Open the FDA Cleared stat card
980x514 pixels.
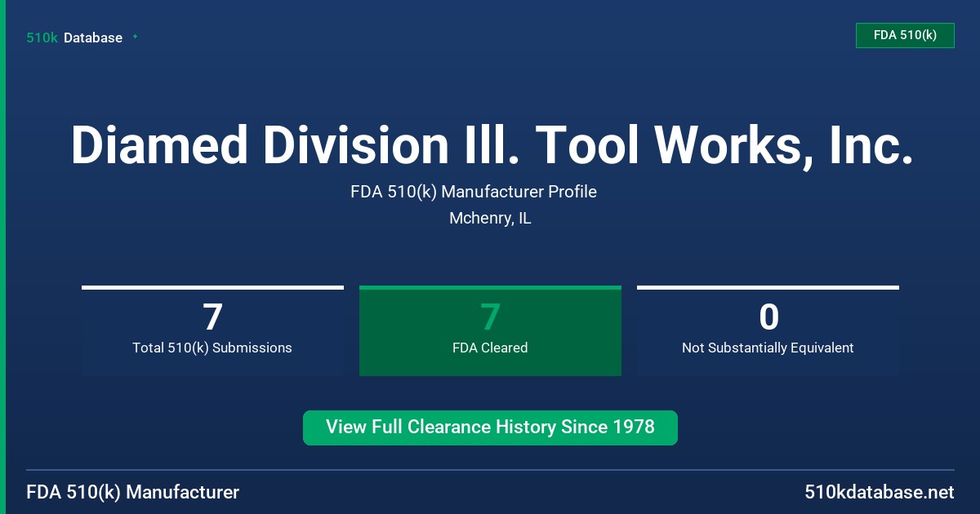pyautogui.click(x=490, y=330)
